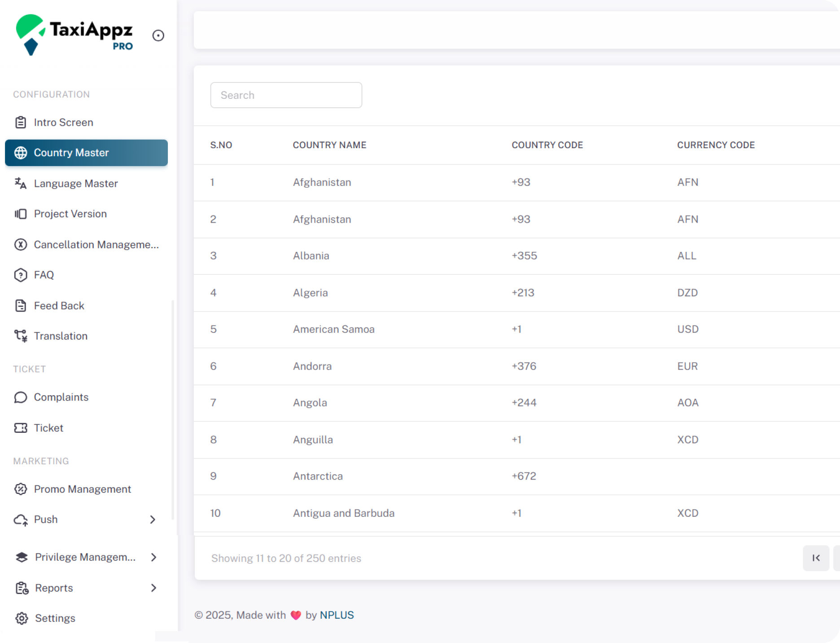
Task: Click the Language Master translate icon
Action: [x=21, y=183]
